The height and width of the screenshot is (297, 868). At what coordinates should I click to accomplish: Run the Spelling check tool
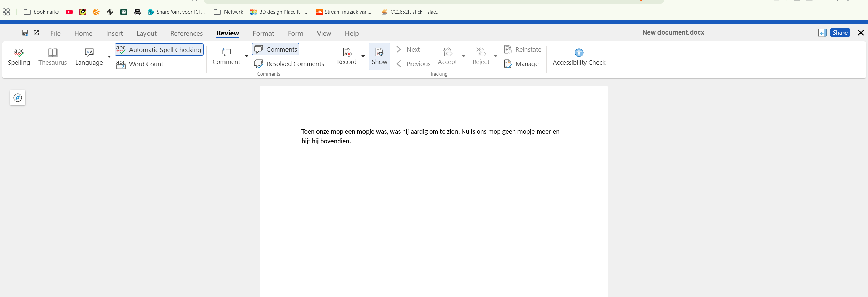[19, 56]
